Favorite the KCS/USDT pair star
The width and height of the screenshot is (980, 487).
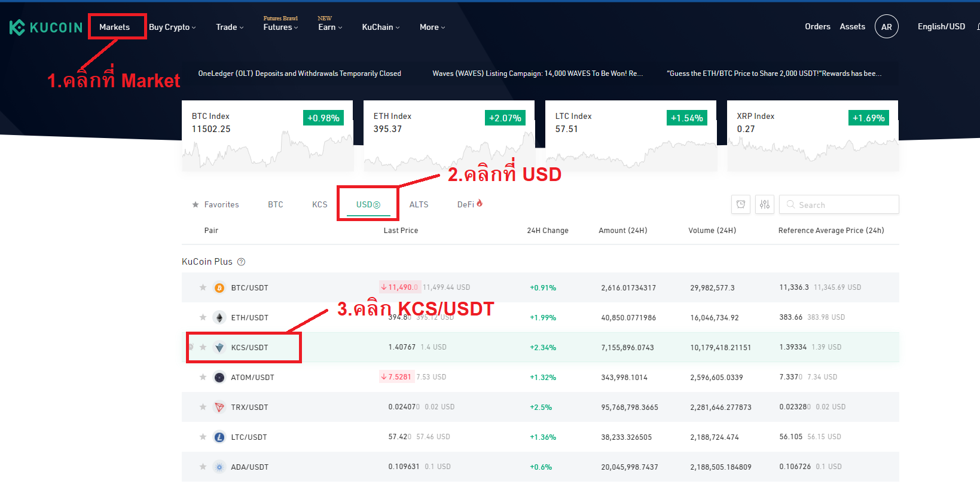[203, 347]
